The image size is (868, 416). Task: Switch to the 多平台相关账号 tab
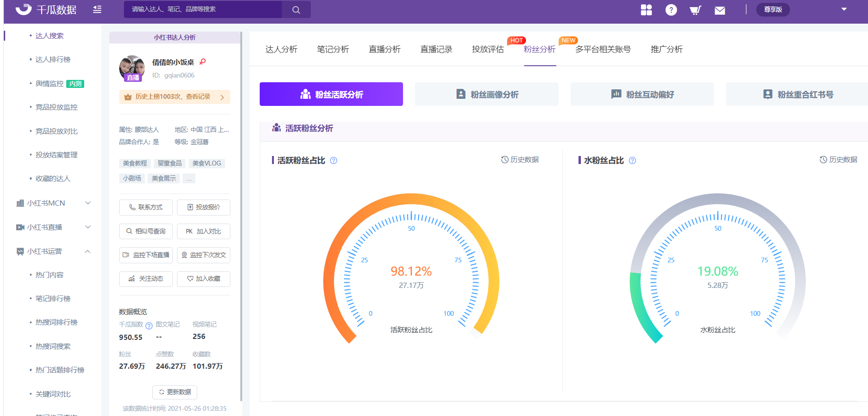coord(603,49)
